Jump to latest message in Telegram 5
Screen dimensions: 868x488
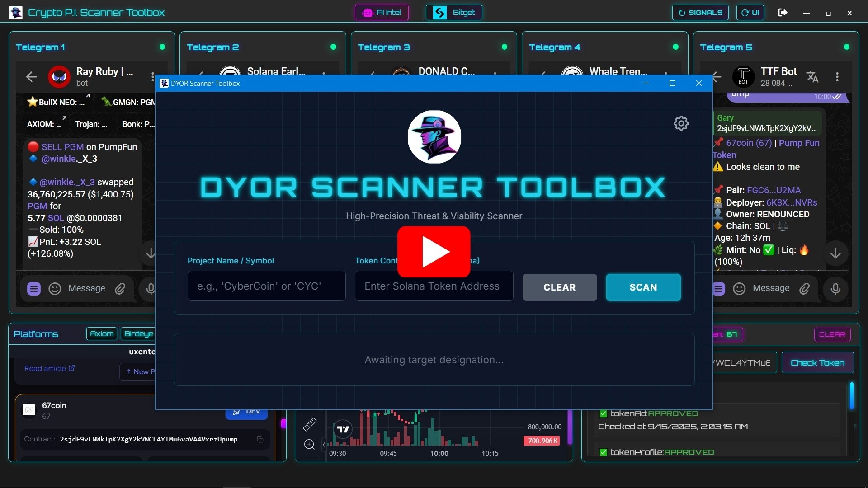pos(835,253)
